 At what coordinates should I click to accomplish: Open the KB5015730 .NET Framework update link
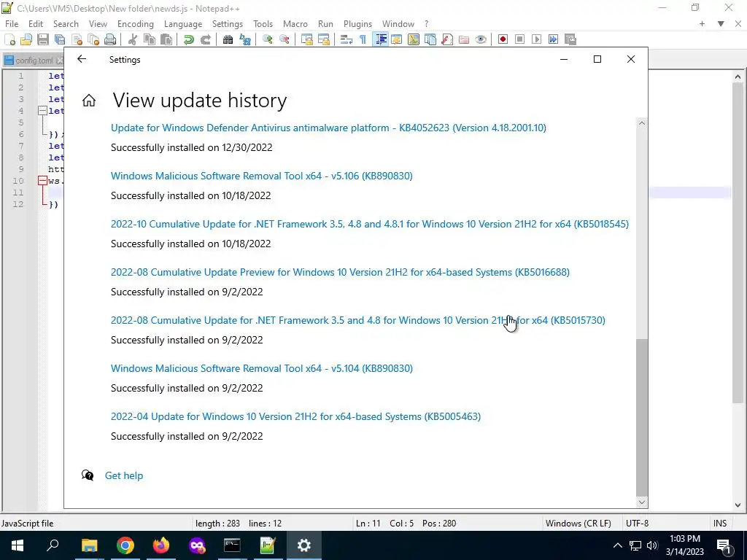click(x=357, y=320)
